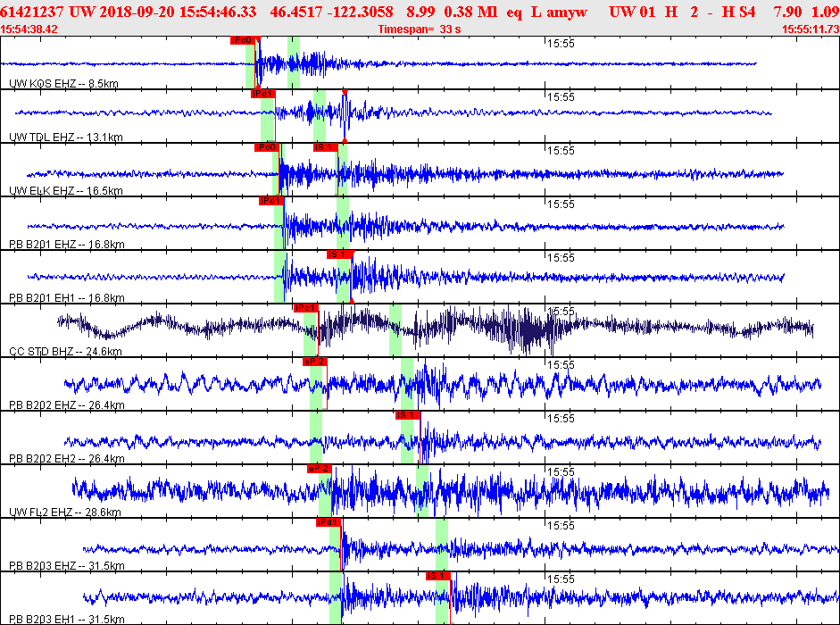840x625 pixels.
Task: Select station label 'PB B203 EH1 -- 31.5km'
Action: (x=67, y=620)
